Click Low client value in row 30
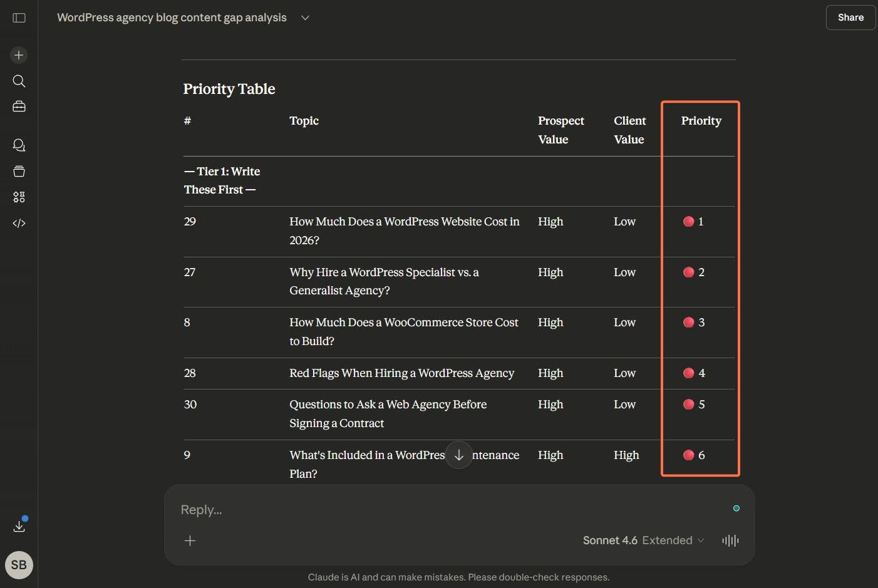The width and height of the screenshot is (878, 588). pyautogui.click(x=624, y=405)
